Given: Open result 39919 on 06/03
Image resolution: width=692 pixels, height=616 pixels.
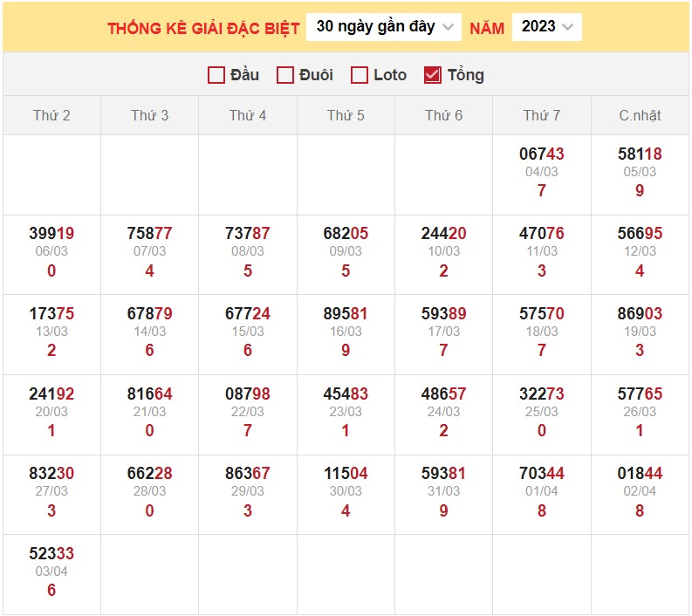Looking at the screenshot, I should click(x=51, y=233).
